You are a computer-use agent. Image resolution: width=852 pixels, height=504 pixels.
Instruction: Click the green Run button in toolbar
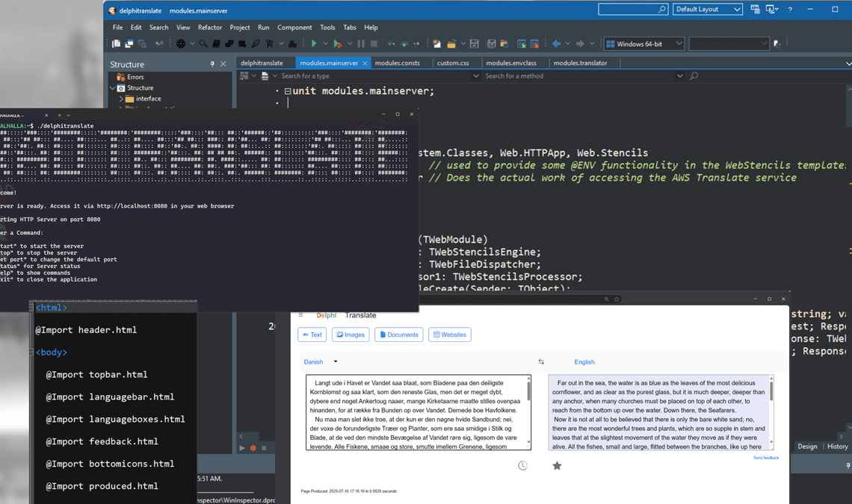click(314, 44)
